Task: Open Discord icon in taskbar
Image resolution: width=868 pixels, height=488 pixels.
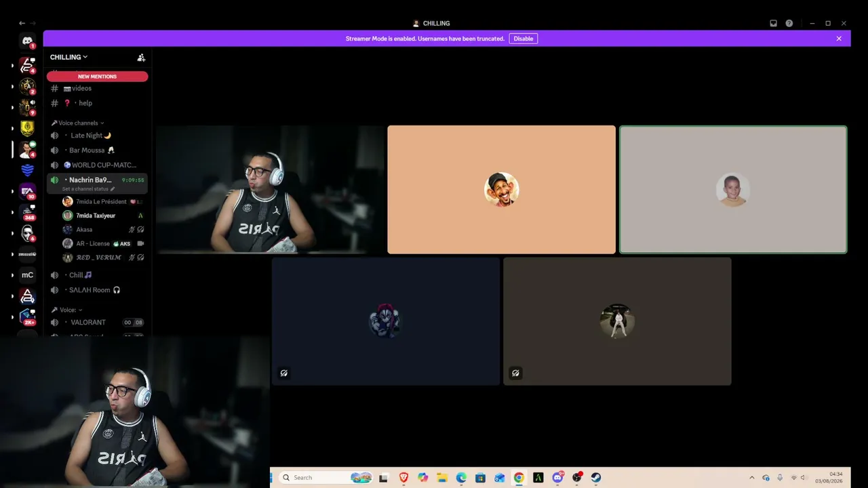Action: pyautogui.click(x=557, y=477)
